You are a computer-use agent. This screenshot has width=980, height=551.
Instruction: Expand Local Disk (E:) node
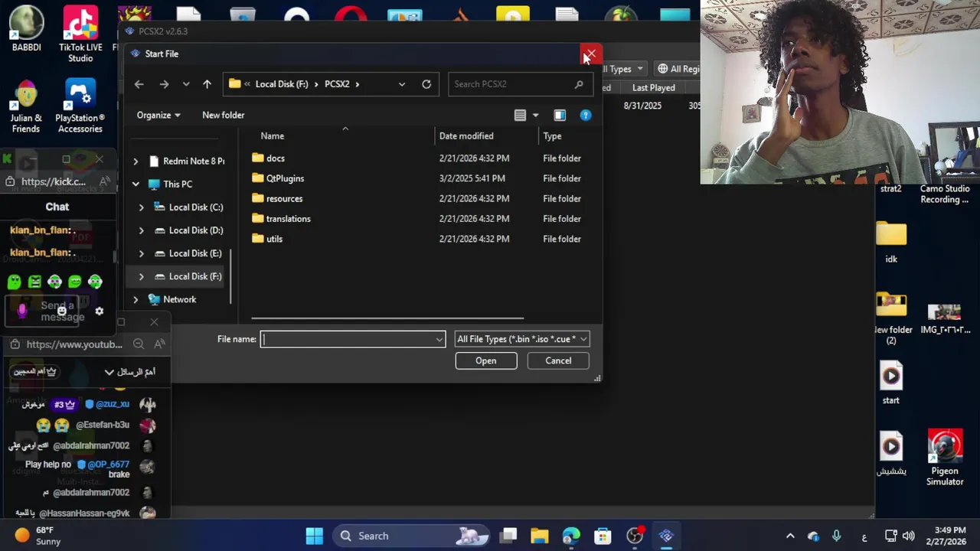[x=141, y=253]
